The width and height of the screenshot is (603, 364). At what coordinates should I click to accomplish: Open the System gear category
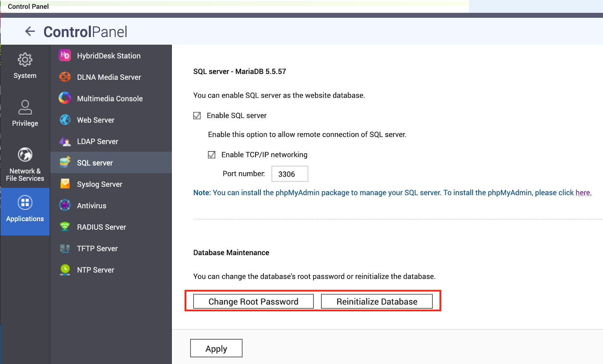click(x=25, y=60)
